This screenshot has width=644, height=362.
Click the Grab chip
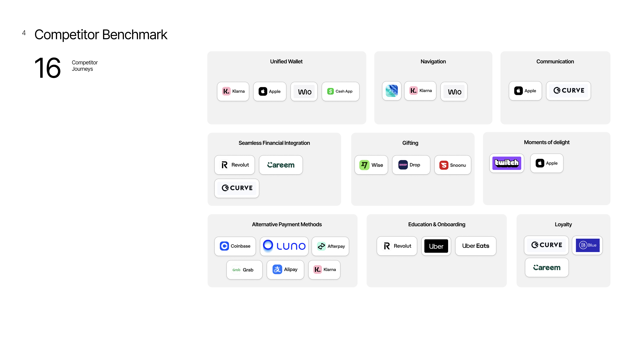click(x=244, y=270)
